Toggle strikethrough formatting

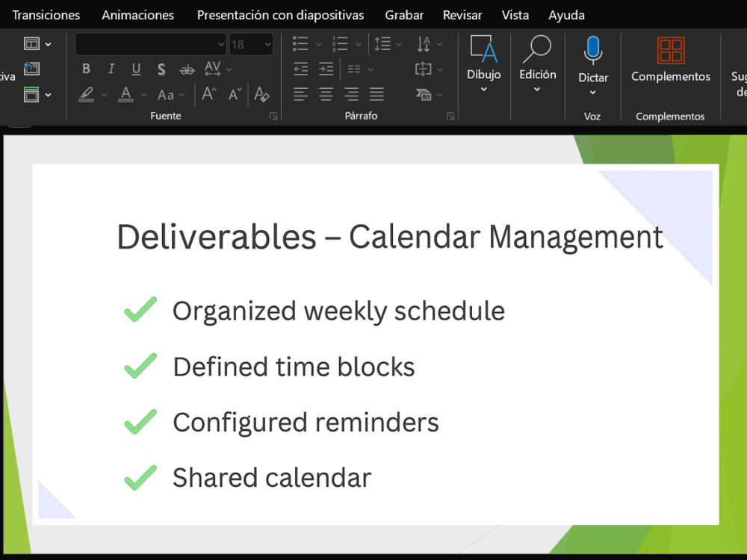187,70
